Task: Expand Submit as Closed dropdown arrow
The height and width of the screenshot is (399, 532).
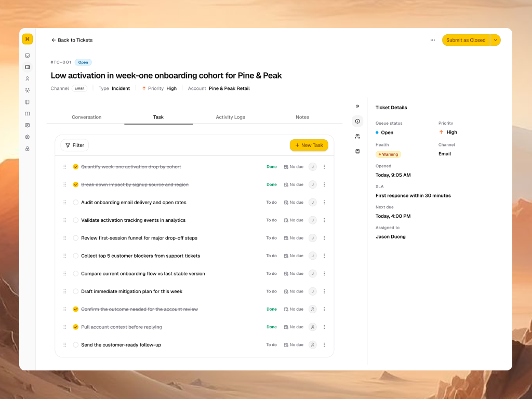Action: pyautogui.click(x=496, y=40)
